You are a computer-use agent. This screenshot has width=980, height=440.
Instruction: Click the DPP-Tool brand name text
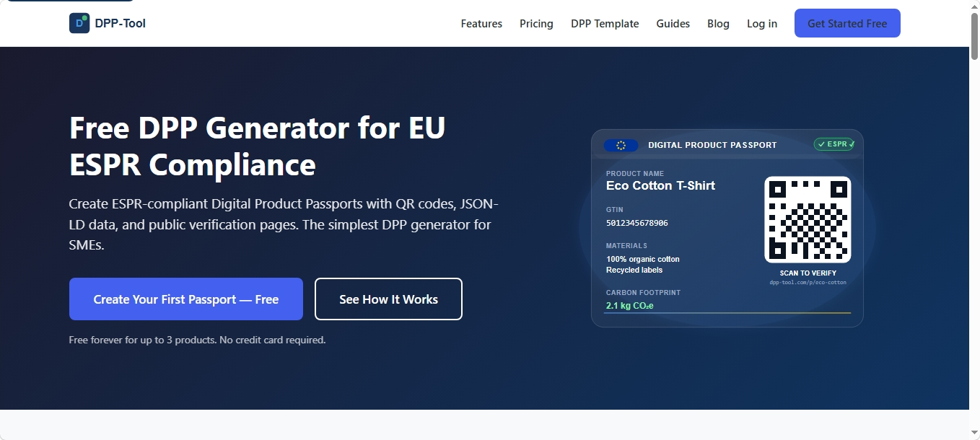point(121,23)
